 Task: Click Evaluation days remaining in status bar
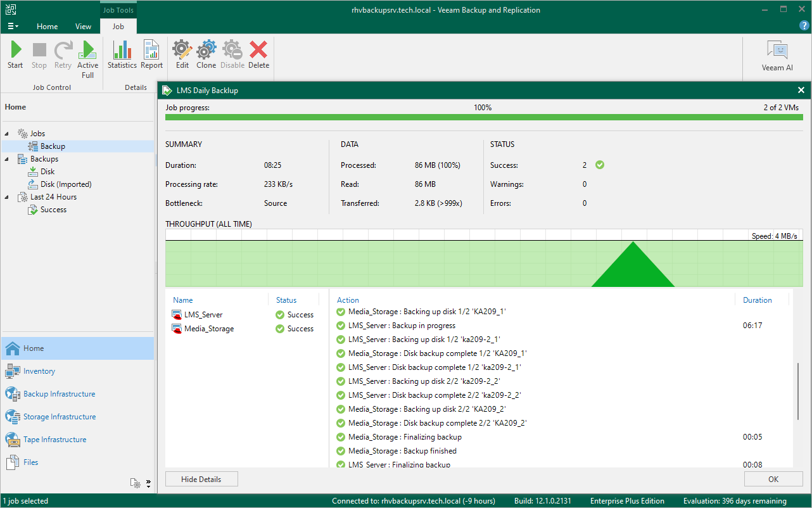click(x=735, y=501)
